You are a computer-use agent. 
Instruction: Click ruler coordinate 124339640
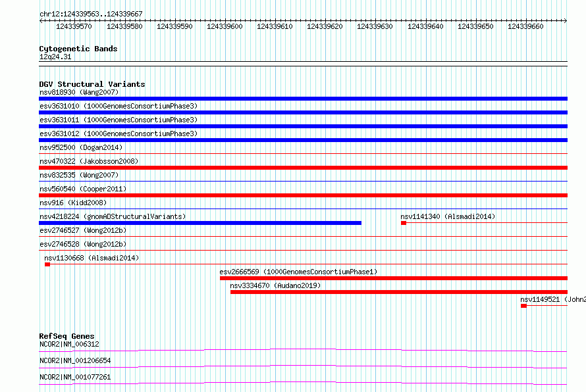coord(425,26)
